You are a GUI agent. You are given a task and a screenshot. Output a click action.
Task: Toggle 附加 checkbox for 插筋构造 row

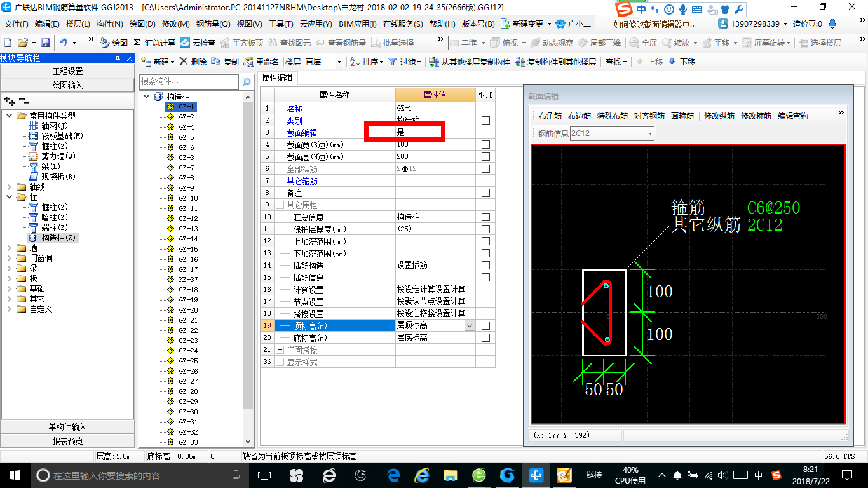pyautogui.click(x=485, y=266)
